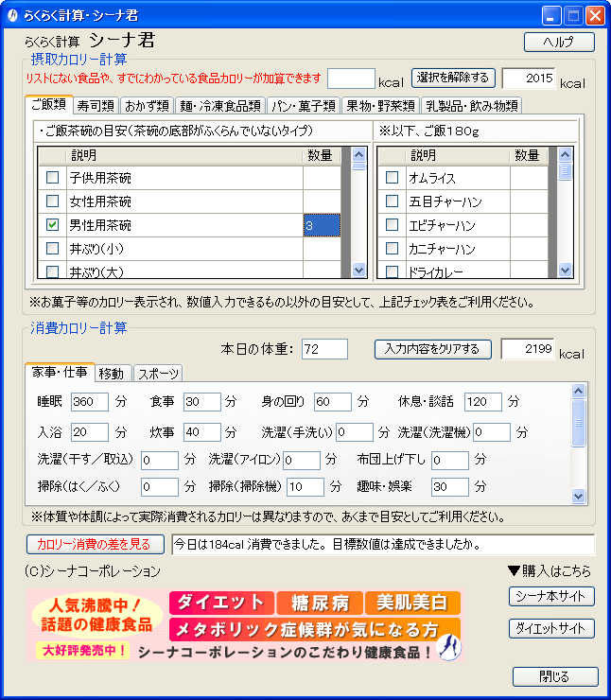Click the 閉じる button

(555, 676)
